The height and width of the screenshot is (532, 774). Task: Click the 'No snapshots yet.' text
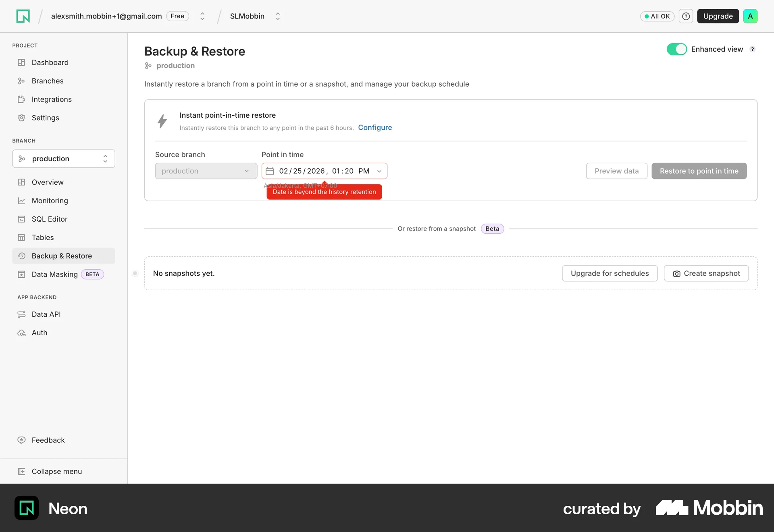pos(184,273)
